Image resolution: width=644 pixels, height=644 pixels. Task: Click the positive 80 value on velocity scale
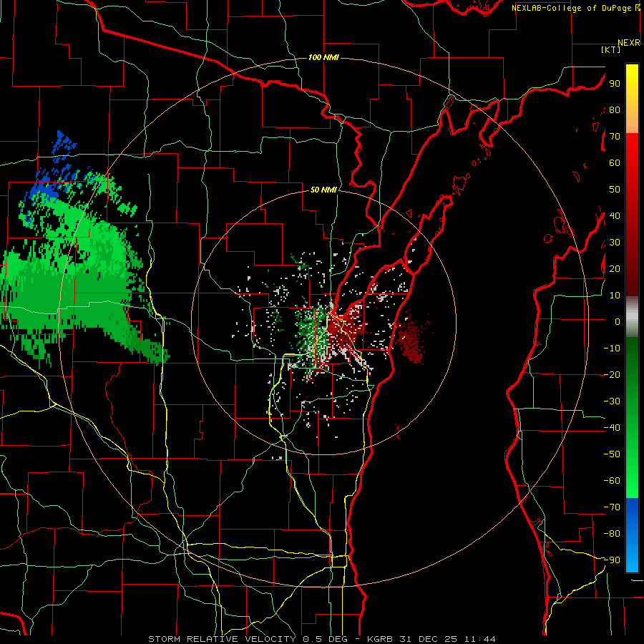click(615, 110)
